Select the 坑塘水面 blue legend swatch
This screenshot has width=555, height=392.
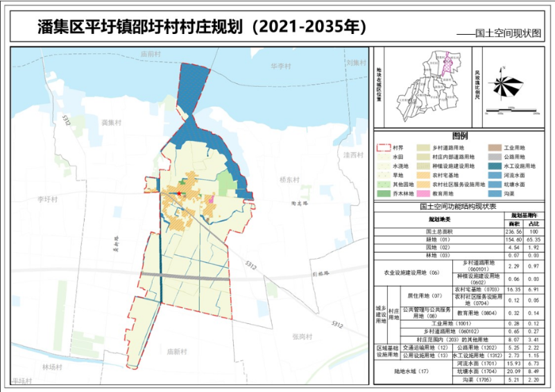[x=495, y=185]
